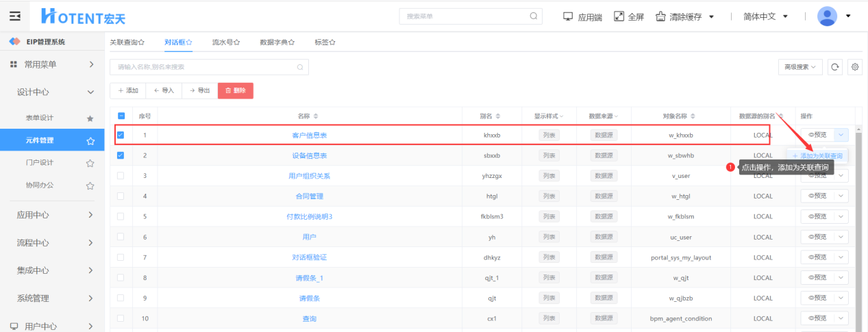The height and width of the screenshot is (332, 868).
Task: Open 关联查询 tab
Action: 127,42
